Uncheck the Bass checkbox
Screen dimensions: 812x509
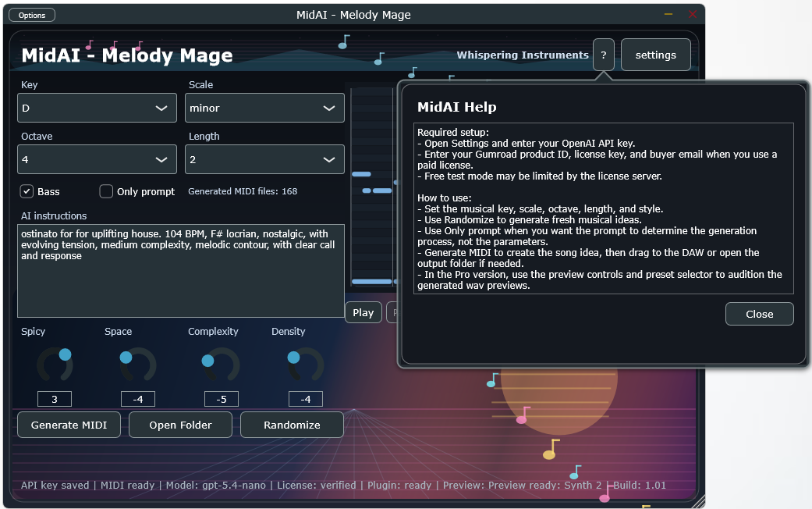(27, 191)
